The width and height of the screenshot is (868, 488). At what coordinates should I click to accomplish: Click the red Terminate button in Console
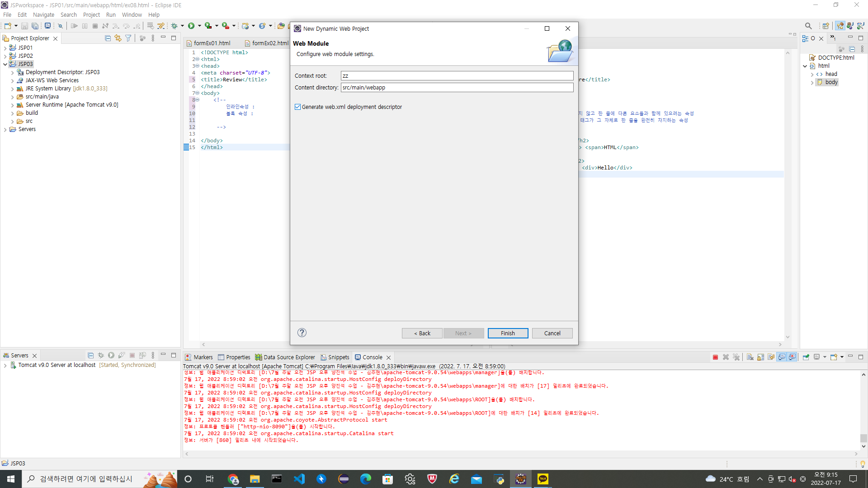click(x=715, y=357)
